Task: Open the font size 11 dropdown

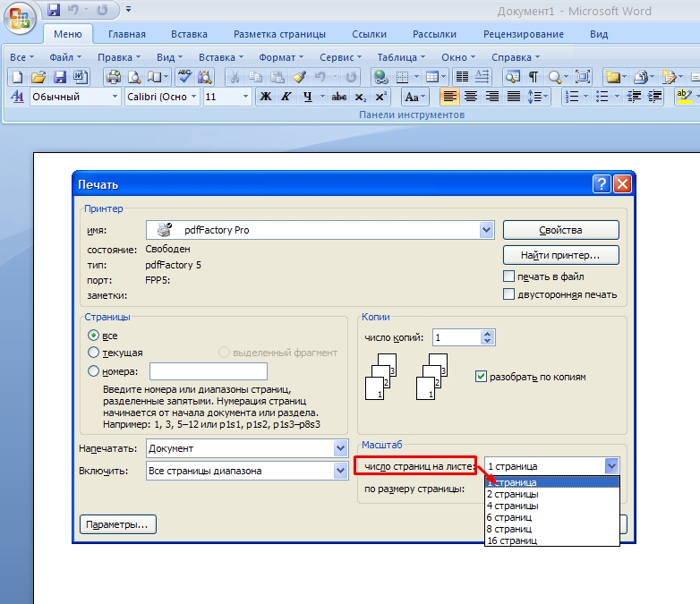Action: click(245, 97)
